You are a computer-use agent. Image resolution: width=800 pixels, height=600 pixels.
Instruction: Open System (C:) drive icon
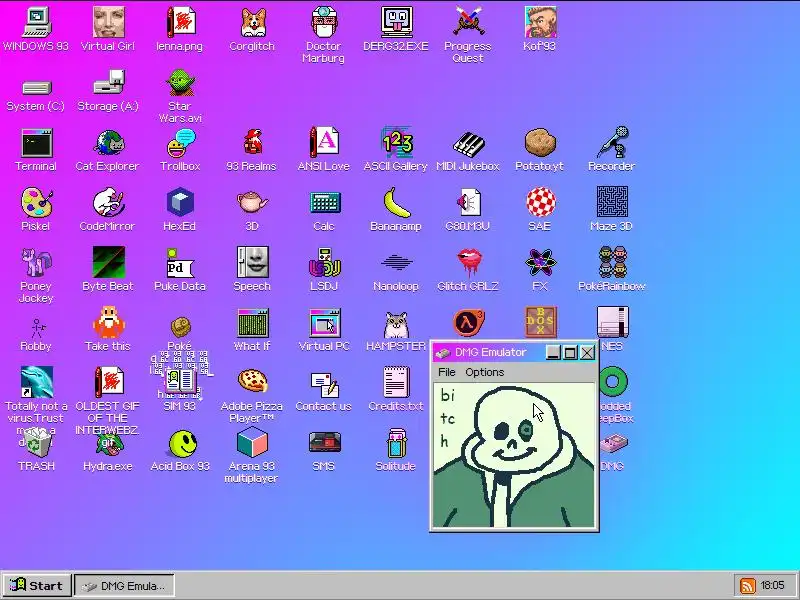click(36, 88)
